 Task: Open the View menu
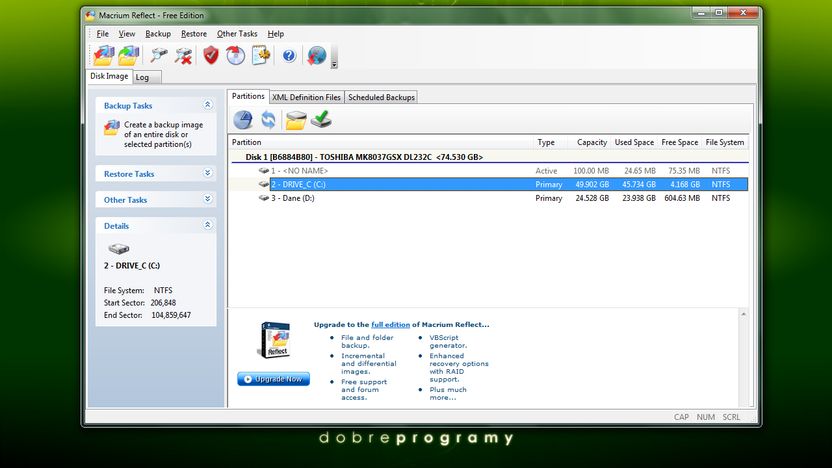point(127,33)
